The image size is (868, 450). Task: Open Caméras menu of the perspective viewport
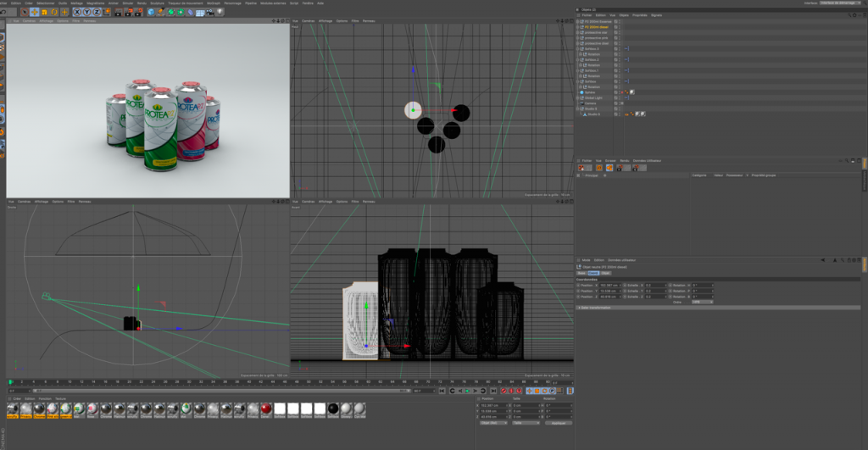(30, 21)
